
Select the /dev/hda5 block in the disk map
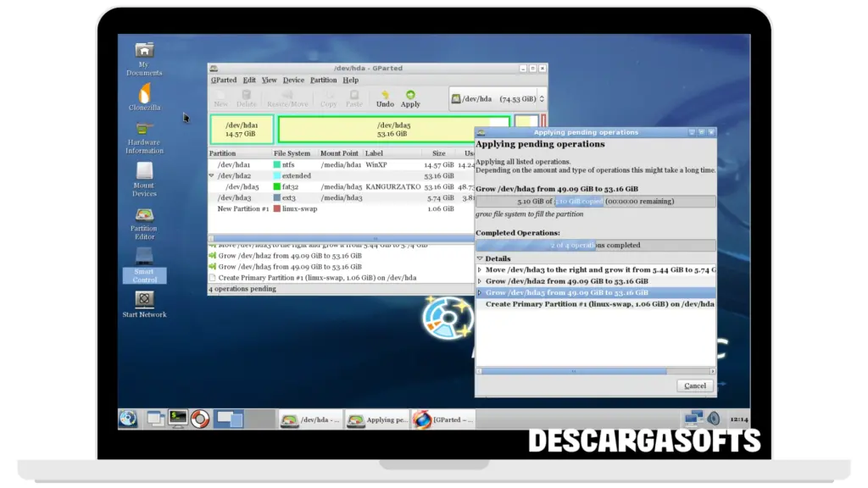tap(393, 130)
